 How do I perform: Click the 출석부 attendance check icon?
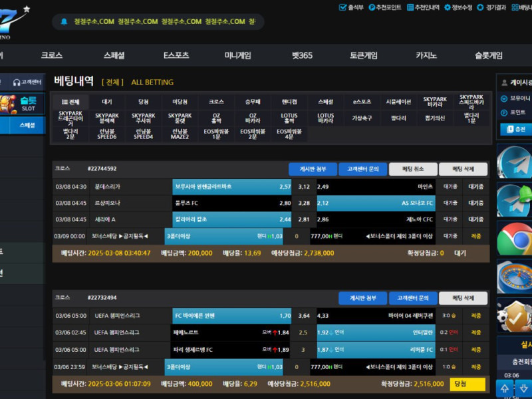click(342, 7)
